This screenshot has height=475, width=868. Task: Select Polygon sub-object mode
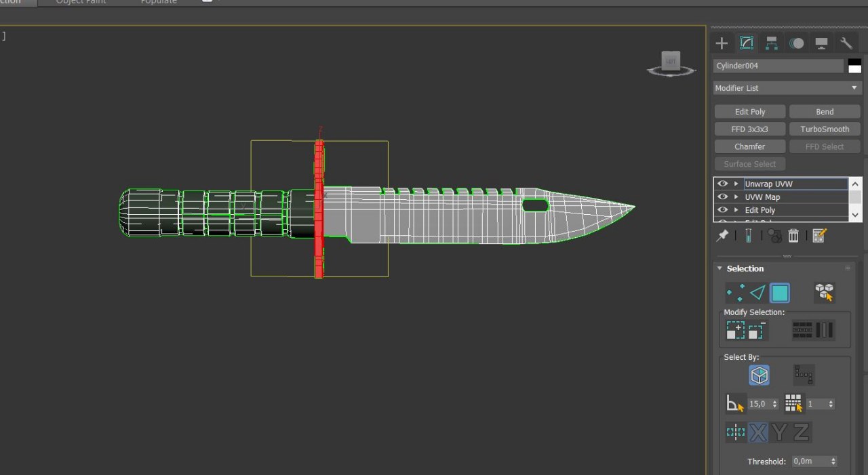[780, 293]
